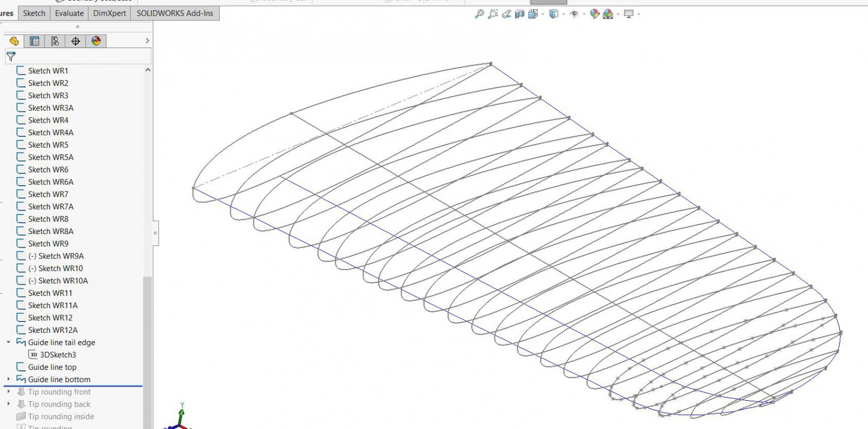Image resolution: width=868 pixels, height=429 pixels.
Task: Toggle the Section View icon
Action: pos(519,14)
